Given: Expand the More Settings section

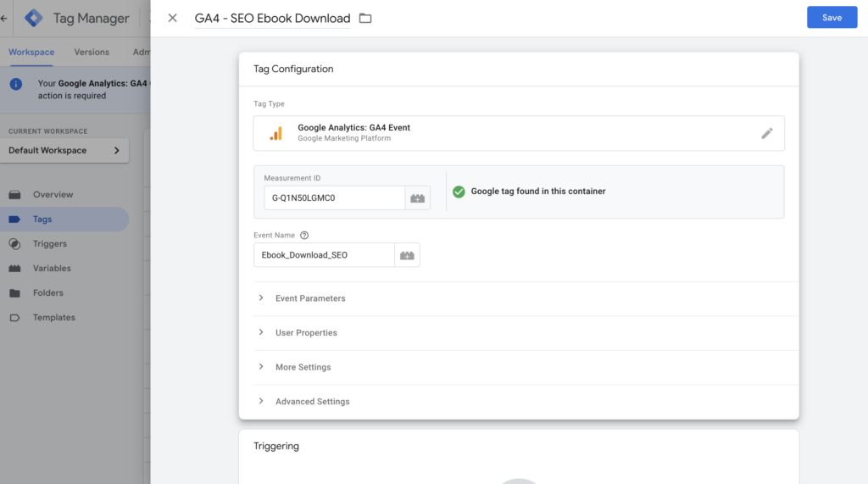Looking at the screenshot, I should (x=303, y=367).
